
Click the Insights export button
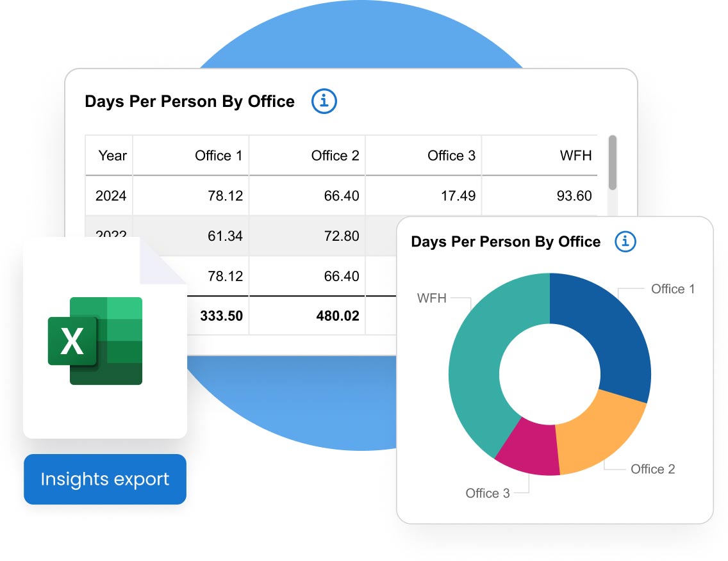pyautogui.click(x=104, y=479)
